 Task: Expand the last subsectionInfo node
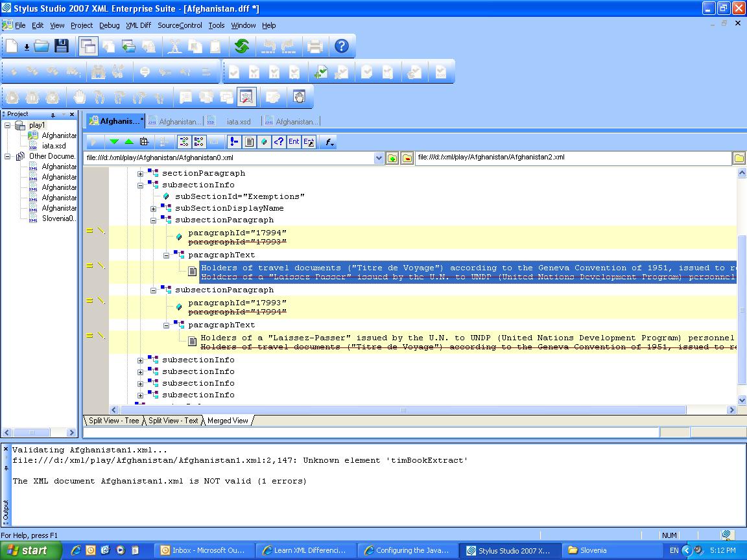140,395
